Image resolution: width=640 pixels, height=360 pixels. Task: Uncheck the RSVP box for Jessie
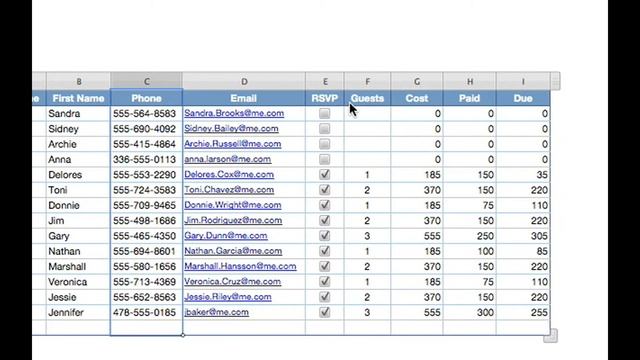324,297
